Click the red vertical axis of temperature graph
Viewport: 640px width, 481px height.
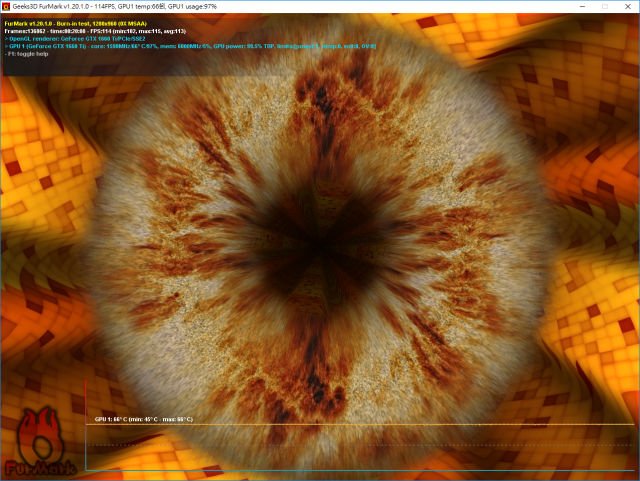[x=86, y=425]
